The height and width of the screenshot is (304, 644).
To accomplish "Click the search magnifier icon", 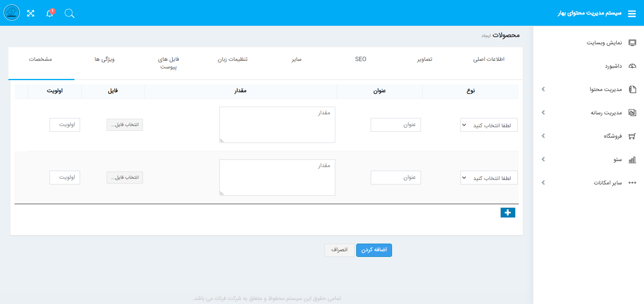I will pos(70,13).
